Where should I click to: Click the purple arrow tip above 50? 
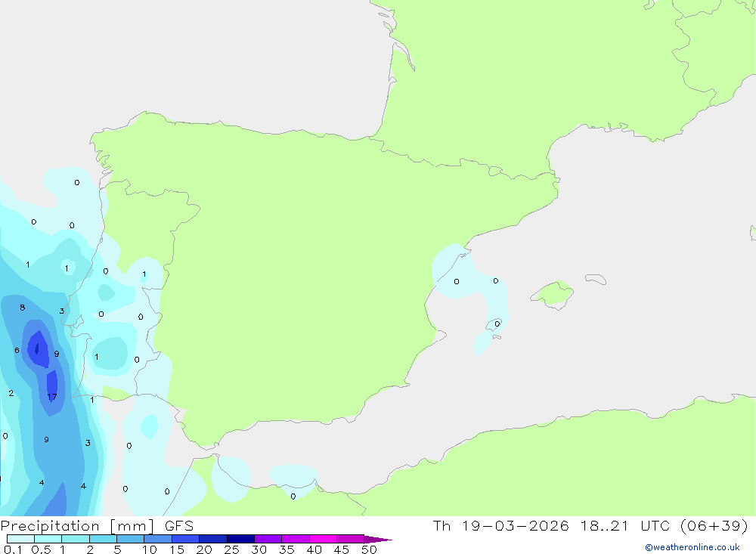(x=378, y=539)
